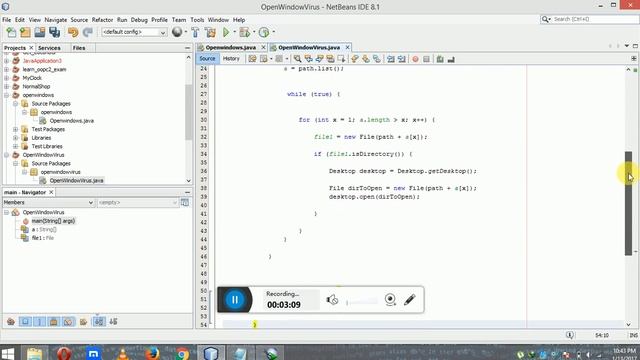Toggle Fully Qualified Names in Navigator
Screen dimensions: 640x360
pos(83,322)
